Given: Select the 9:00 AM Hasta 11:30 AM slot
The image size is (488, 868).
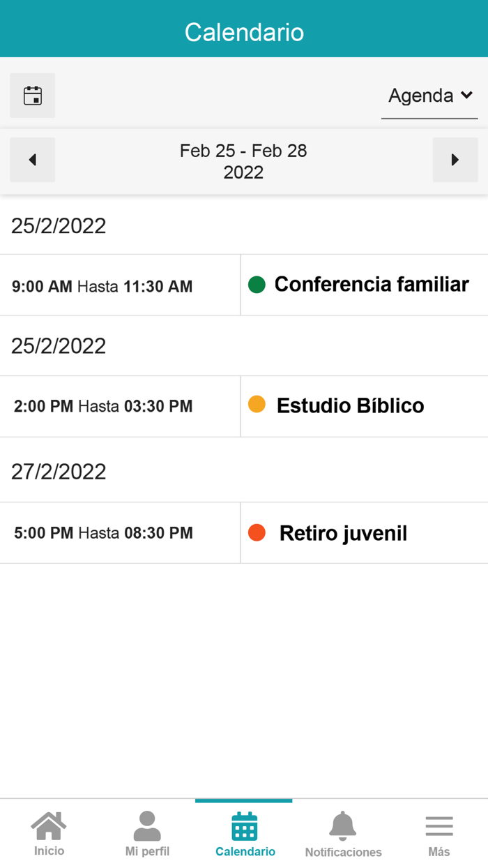Looking at the screenshot, I should (102, 286).
